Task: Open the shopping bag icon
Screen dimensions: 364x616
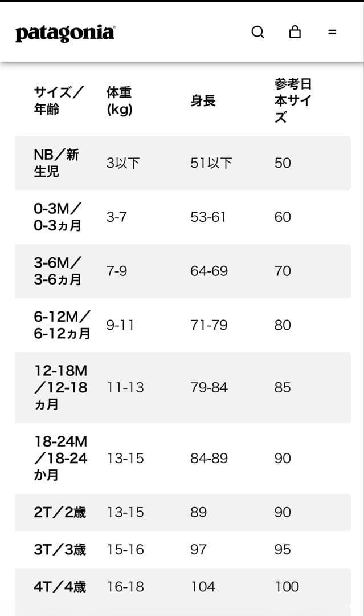Action: [295, 32]
